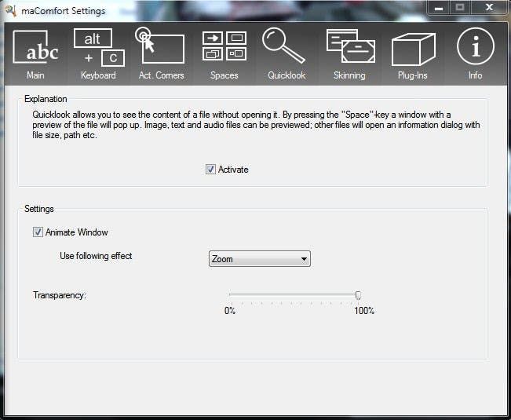Open the Zoom effect dropdown
This screenshot has width=511, height=420.
[259, 259]
